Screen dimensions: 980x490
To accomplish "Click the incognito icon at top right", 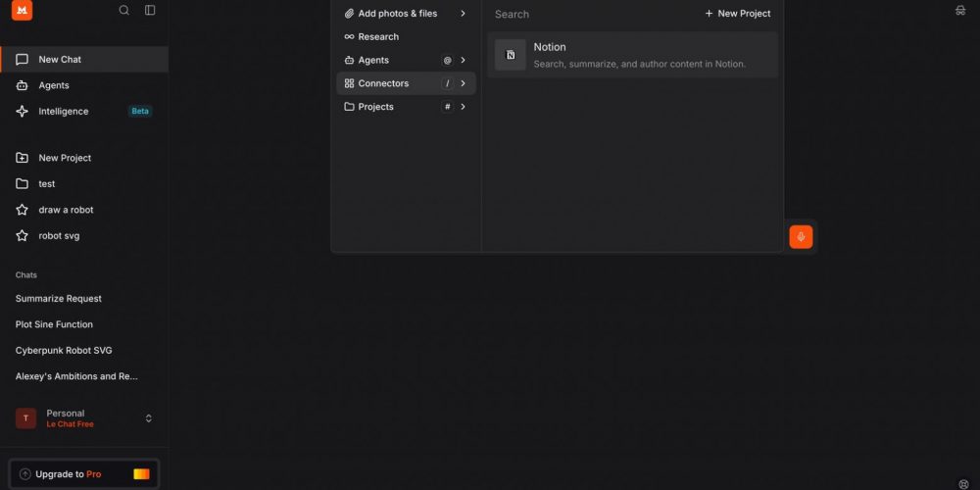I will (x=959, y=11).
